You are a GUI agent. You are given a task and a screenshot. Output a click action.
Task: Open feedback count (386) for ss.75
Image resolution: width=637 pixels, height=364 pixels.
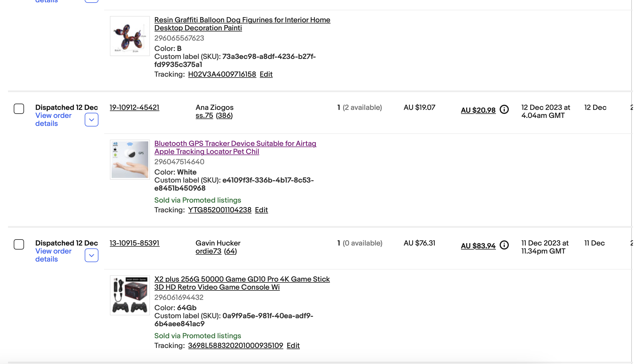(x=224, y=116)
